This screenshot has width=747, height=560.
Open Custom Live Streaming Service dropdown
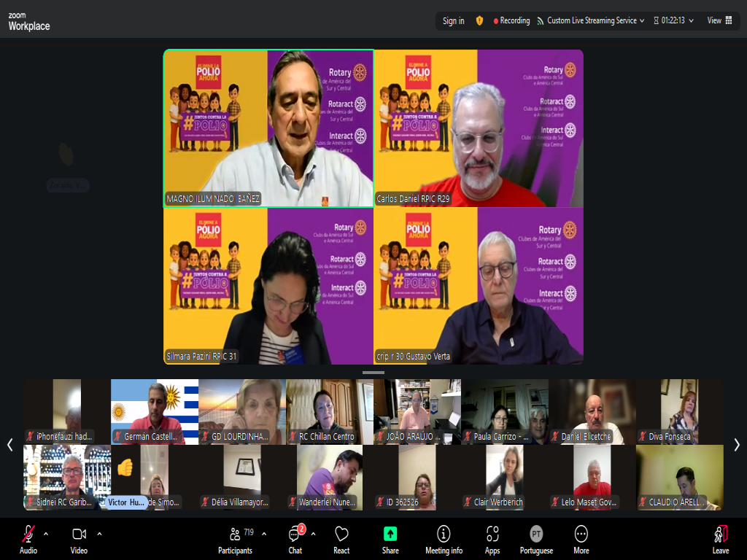click(x=591, y=20)
